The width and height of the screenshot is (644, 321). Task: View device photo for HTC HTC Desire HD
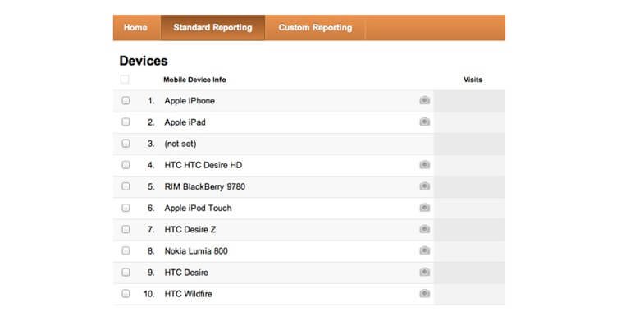tap(425, 165)
